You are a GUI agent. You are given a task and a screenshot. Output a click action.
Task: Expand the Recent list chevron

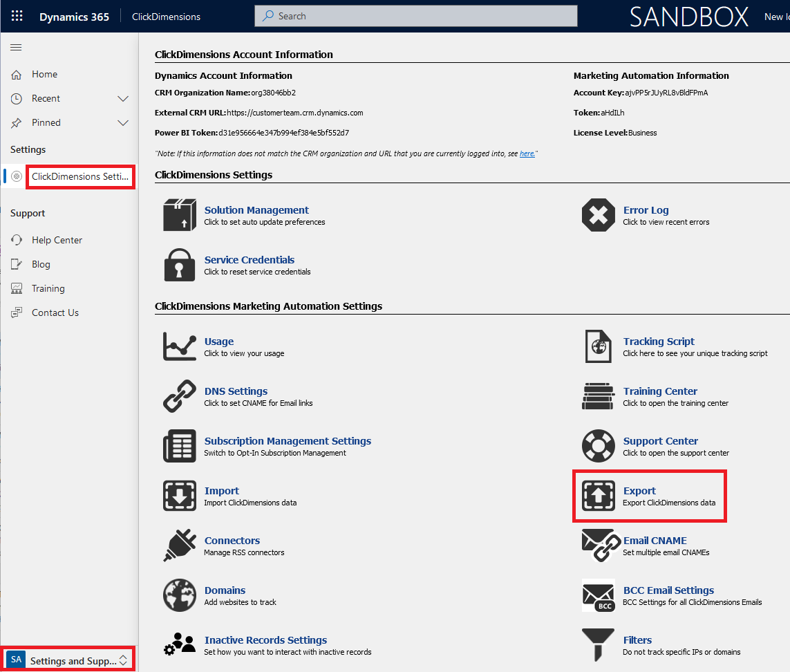[123, 99]
